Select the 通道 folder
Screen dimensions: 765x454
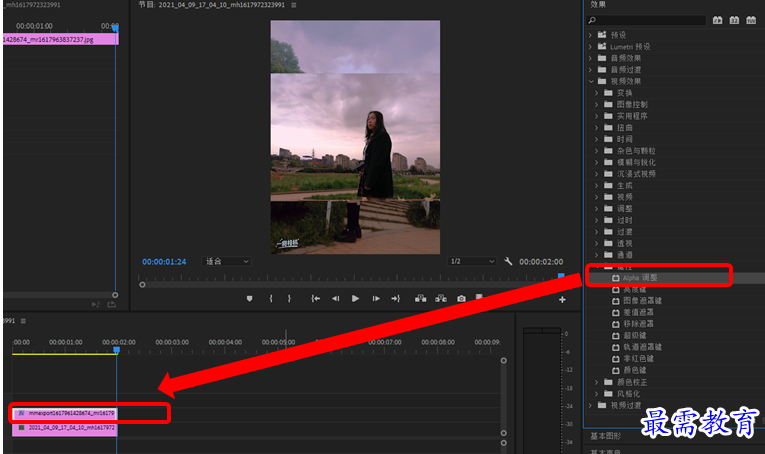pos(624,255)
